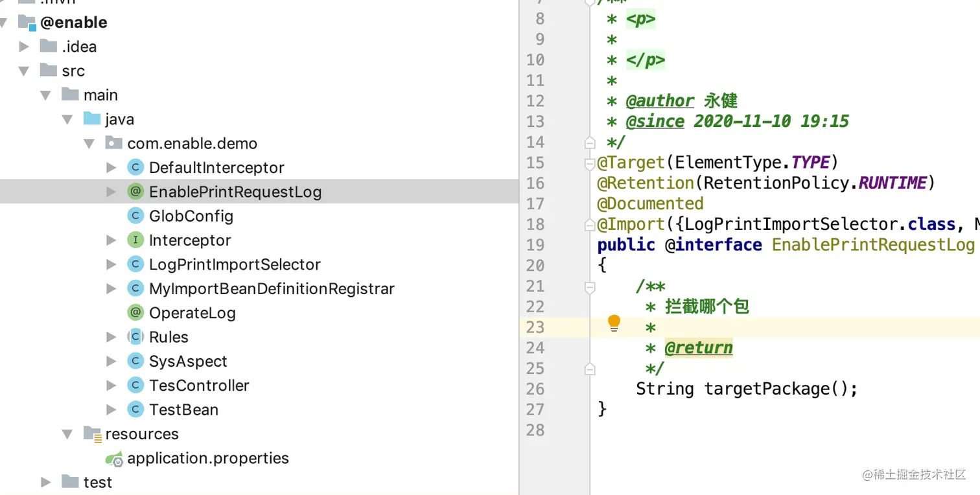
Task: Click line number 26 in the gutter
Action: (x=535, y=389)
